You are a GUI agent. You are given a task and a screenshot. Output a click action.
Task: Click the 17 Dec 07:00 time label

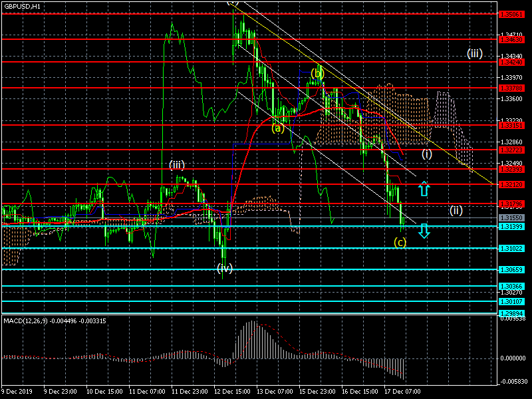coord(403,391)
